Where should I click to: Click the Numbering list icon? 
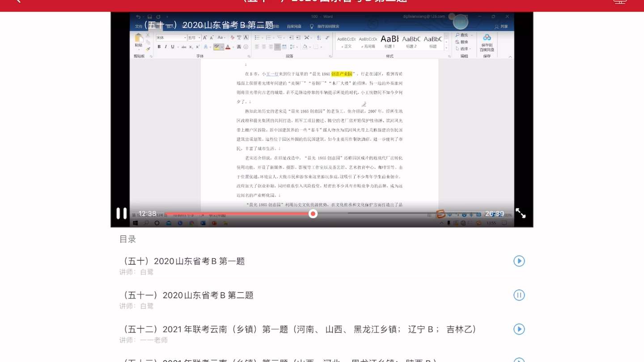point(268,38)
